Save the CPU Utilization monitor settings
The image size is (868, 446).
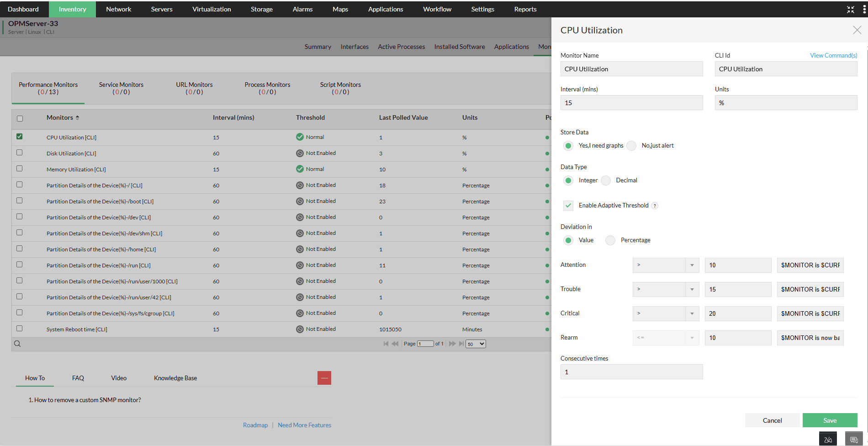[830, 420]
